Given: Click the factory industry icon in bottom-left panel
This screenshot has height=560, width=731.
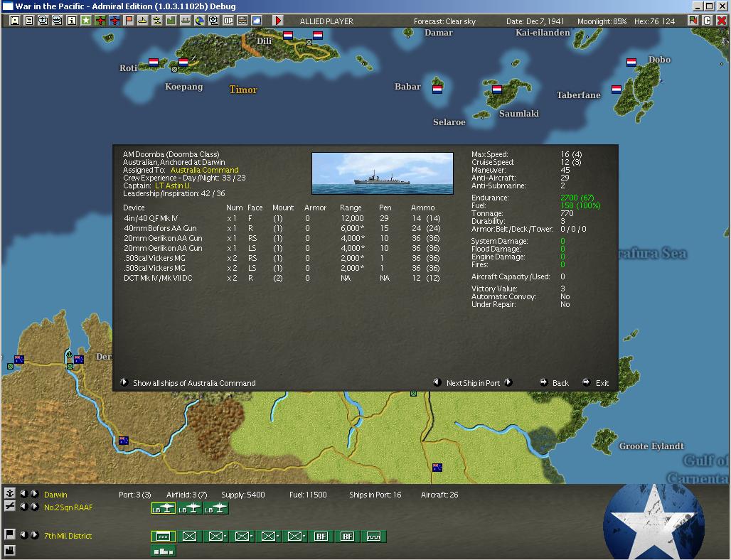Looking at the screenshot, I should [x=9, y=550].
